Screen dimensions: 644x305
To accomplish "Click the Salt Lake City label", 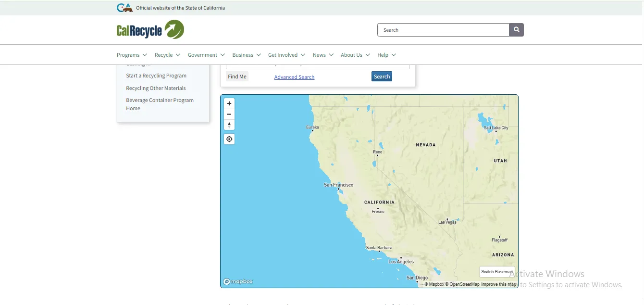I will [x=496, y=128].
